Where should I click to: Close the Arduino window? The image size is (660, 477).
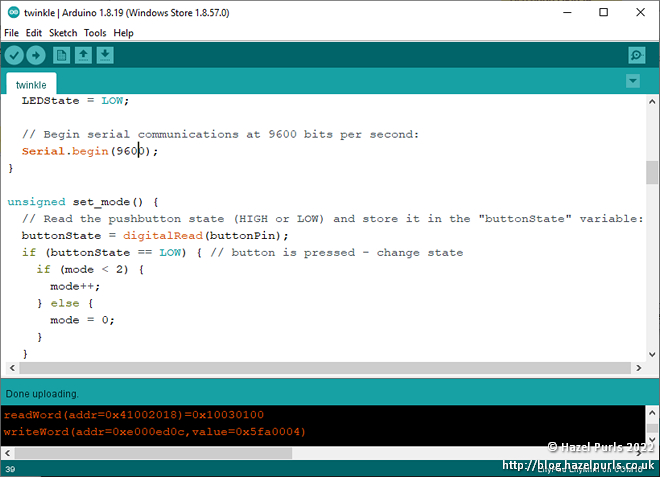640,12
